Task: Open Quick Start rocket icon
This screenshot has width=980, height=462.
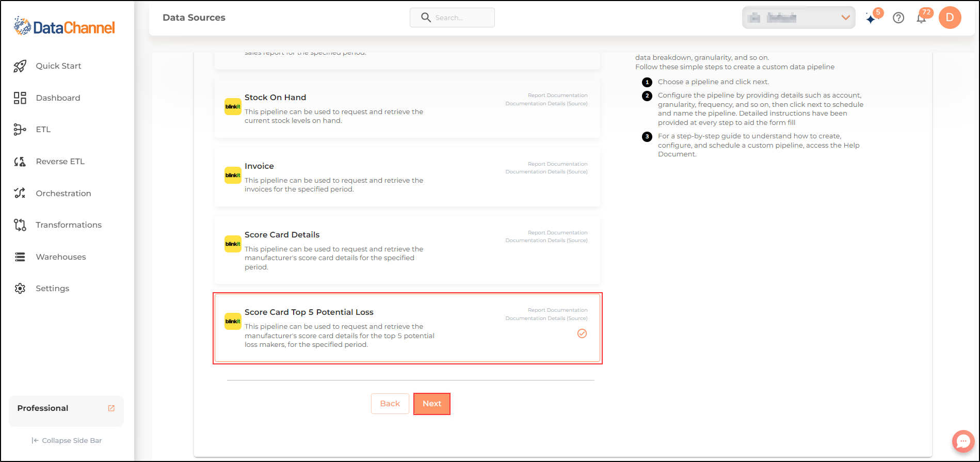Action: [x=20, y=66]
